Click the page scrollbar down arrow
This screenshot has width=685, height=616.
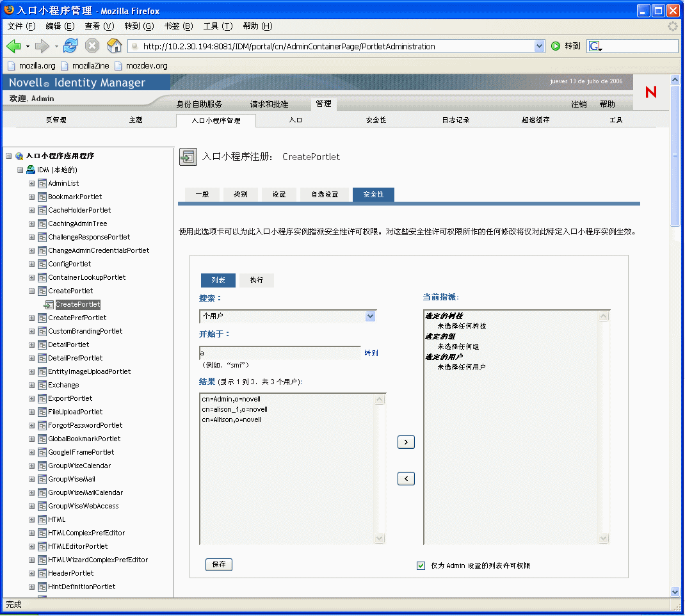click(675, 592)
